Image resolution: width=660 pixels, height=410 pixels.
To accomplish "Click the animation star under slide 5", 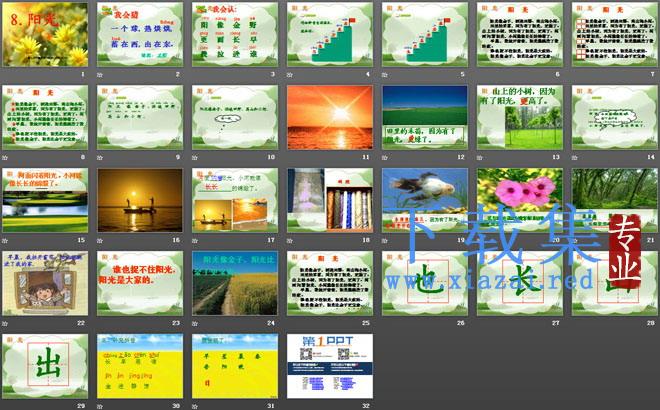I will (385, 75).
